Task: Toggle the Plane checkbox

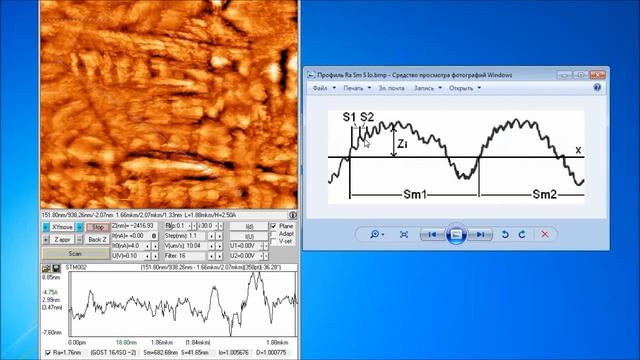Action: 273,226
